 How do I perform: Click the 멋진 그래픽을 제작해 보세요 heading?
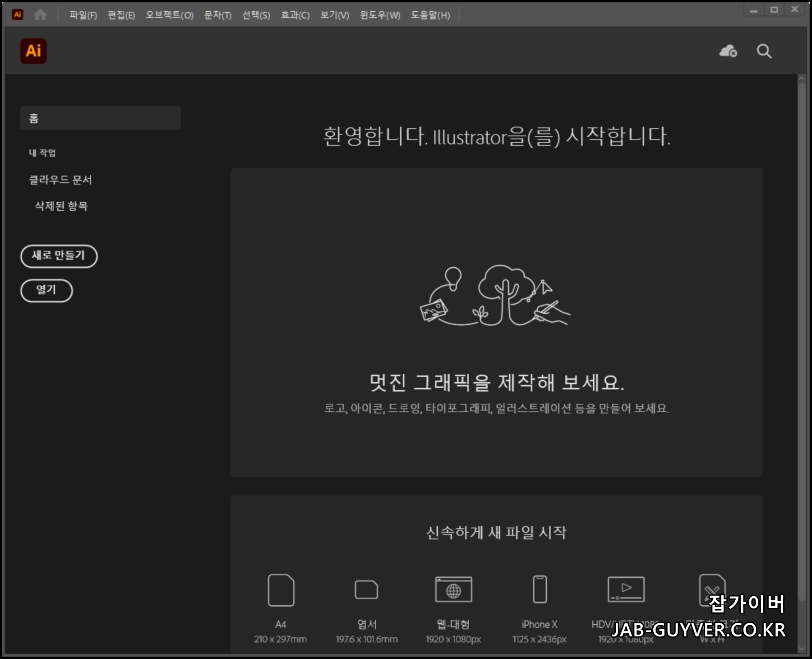pyautogui.click(x=496, y=383)
